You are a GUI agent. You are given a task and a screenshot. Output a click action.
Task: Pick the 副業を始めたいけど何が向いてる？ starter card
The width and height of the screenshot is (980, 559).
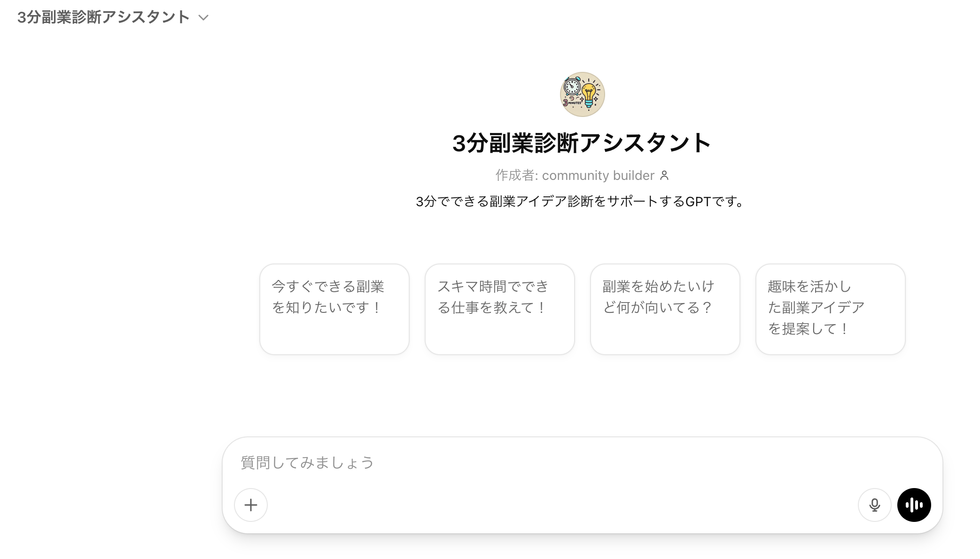coord(665,309)
